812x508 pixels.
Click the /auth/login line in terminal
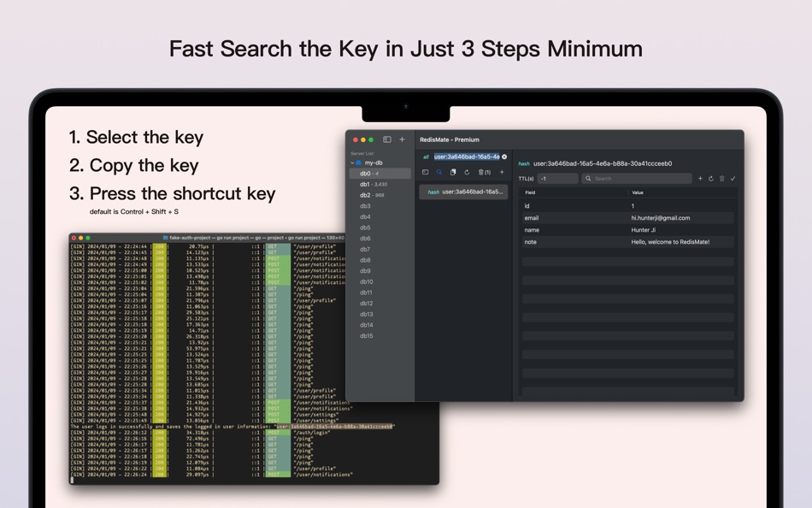point(311,433)
